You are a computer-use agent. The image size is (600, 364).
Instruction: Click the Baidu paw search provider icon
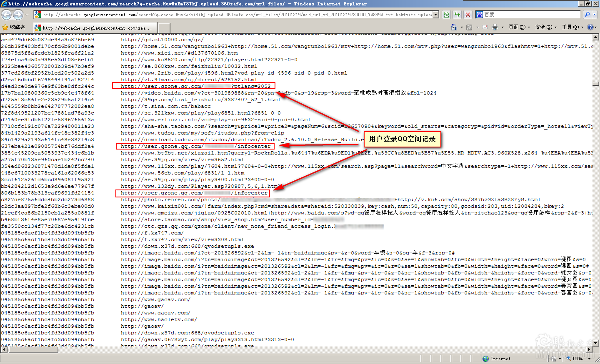click(x=480, y=15)
